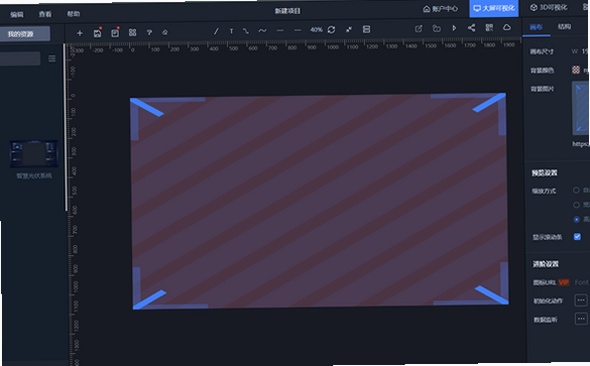Open the 账户中心 link
This screenshot has width=590, height=366.
tap(440, 9)
